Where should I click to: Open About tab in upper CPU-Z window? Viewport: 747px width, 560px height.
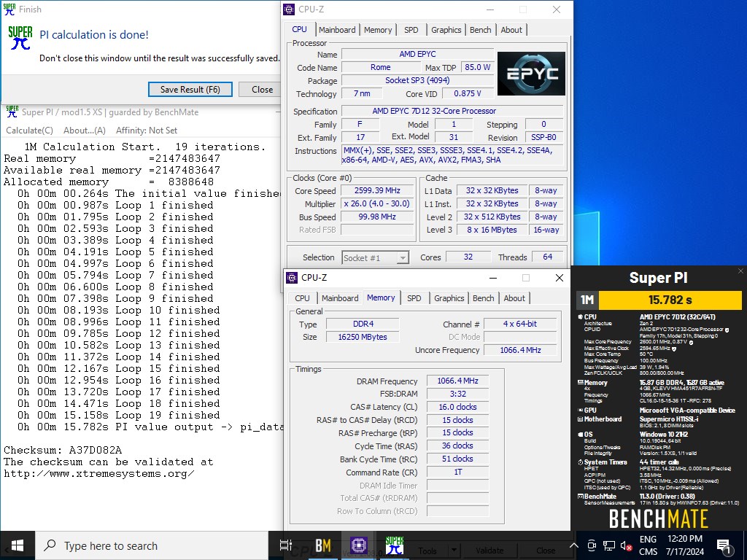tap(511, 29)
